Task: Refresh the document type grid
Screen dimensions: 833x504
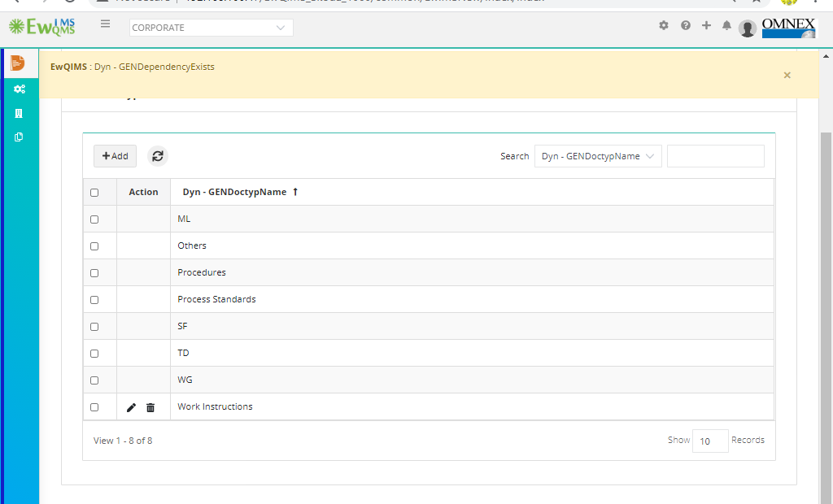Action: coord(158,156)
